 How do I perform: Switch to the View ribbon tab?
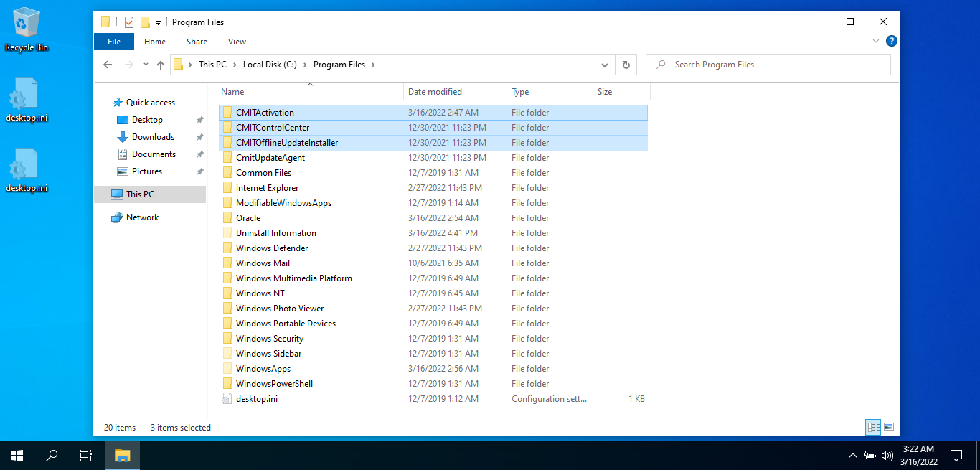pyautogui.click(x=237, y=42)
